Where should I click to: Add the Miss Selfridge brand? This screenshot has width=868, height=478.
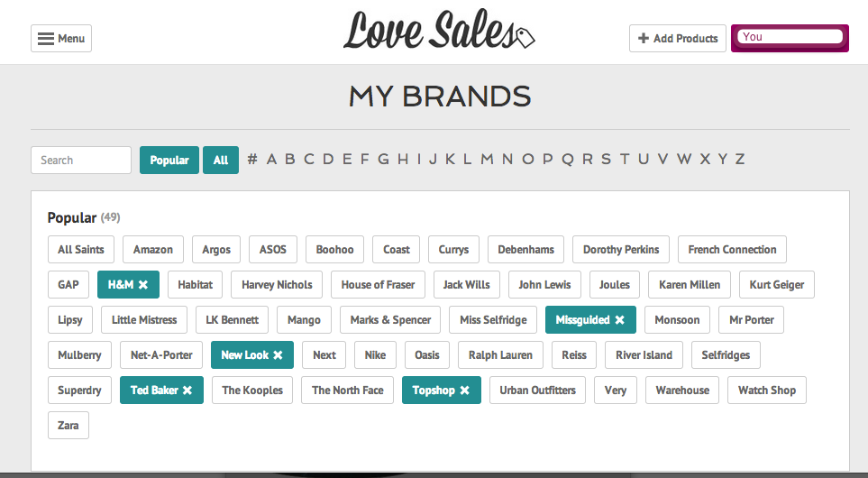click(x=493, y=320)
